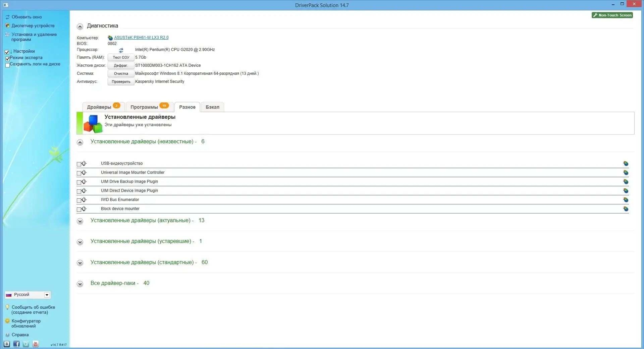Click the globe icon for UIM Drive Backup Image Plugin
The width and height of the screenshot is (644, 349).
click(626, 182)
